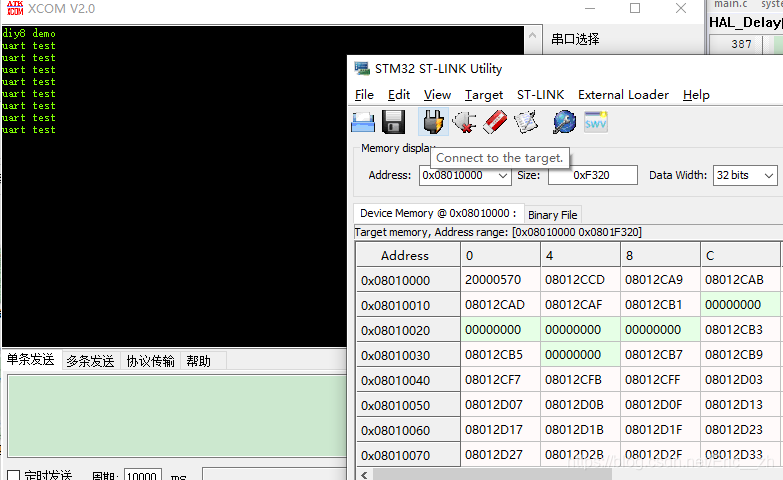Click row address 0x08010030
The image size is (783, 480).
408,355
